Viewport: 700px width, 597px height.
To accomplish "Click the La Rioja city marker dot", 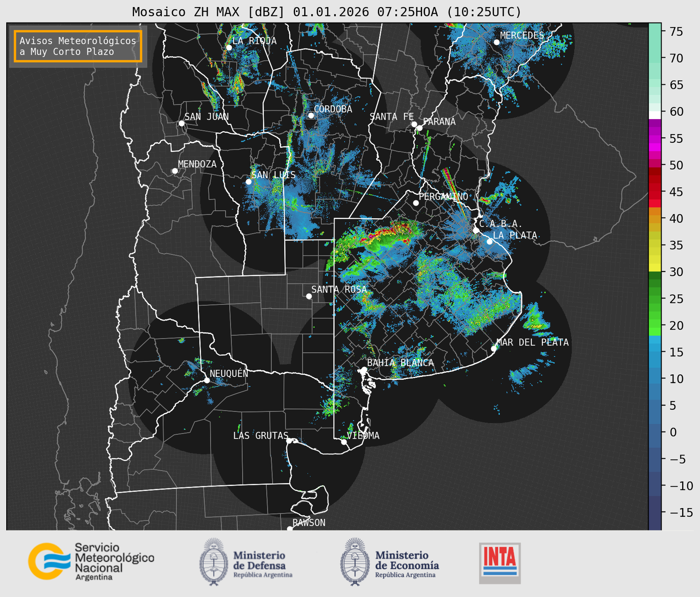I will pos(229,47).
